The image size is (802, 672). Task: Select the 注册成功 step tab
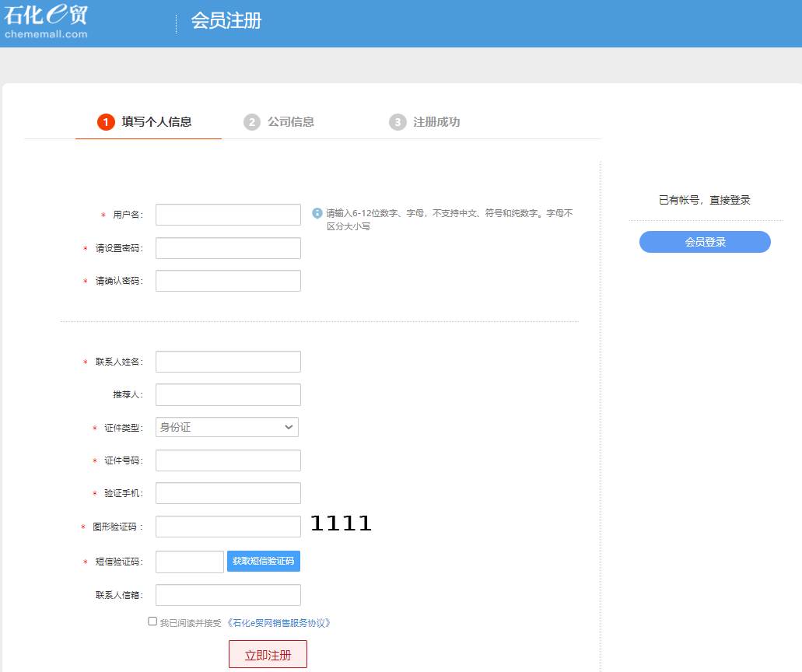click(x=436, y=122)
